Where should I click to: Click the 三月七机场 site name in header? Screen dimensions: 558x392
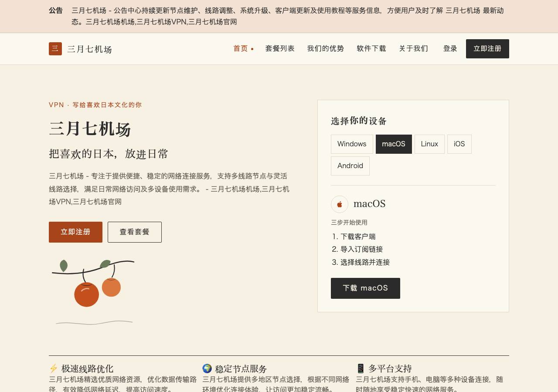(89, 49)
